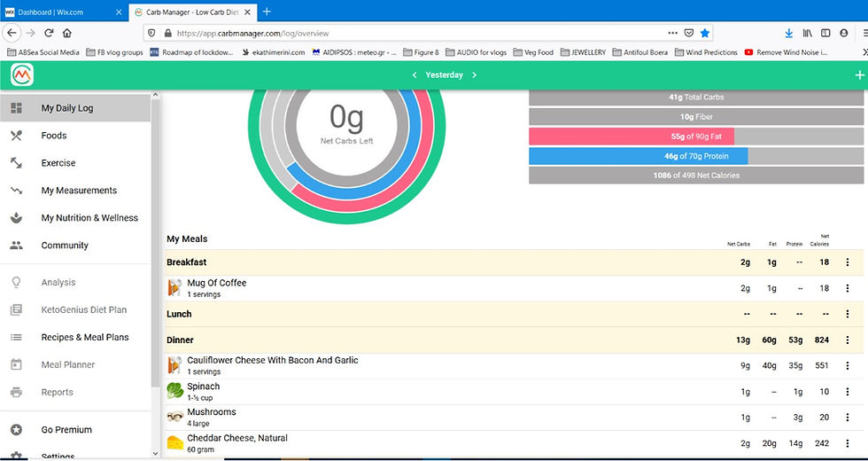Screen dimensions: 868x461
Task: Open Recipes & Meal Plans list icon
Action: [x=17, y=337]
